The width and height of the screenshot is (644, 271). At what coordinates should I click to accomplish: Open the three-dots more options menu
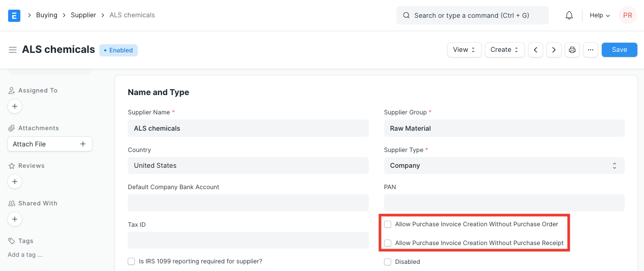[x=590, y=50]
